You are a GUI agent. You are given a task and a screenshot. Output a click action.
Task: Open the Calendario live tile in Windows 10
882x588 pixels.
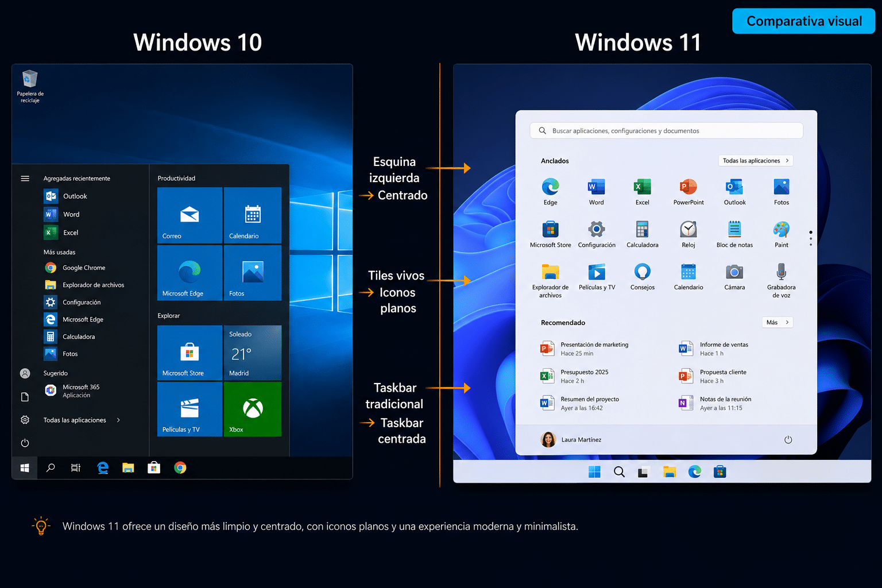[253, 215]
